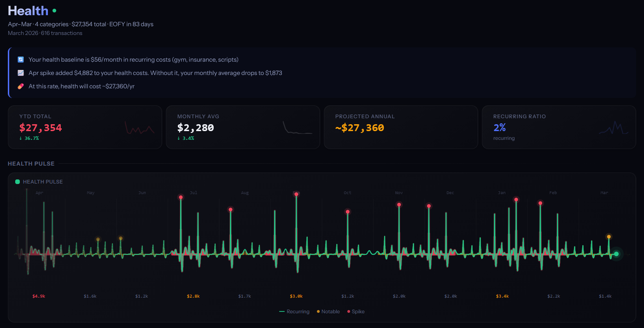Click the pill icon beside yearly cost insight

tap(20, 86)
